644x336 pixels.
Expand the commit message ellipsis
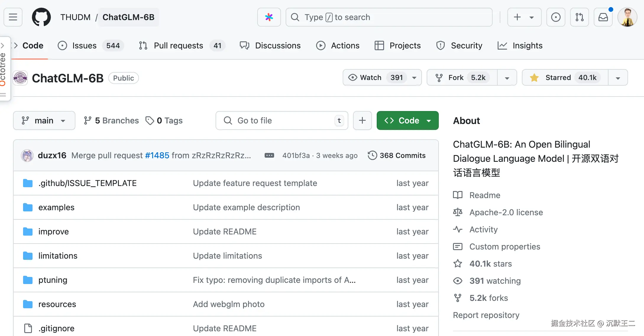coord(269,155)
